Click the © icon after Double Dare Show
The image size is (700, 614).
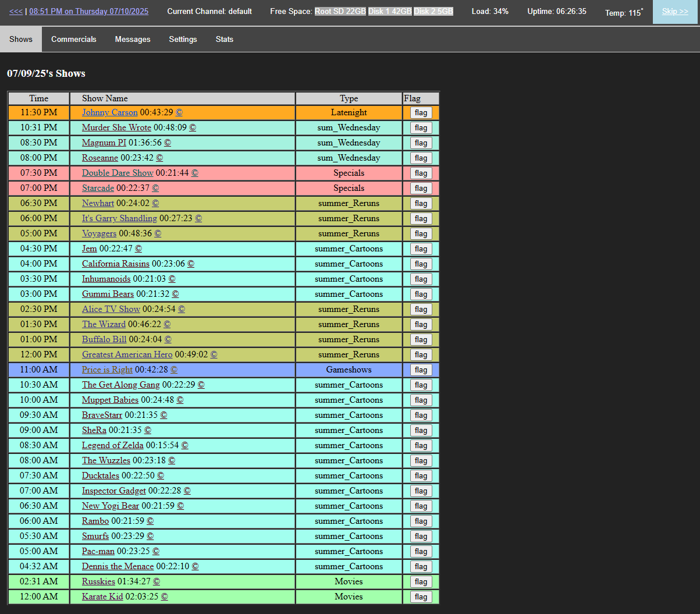[195, 173]
